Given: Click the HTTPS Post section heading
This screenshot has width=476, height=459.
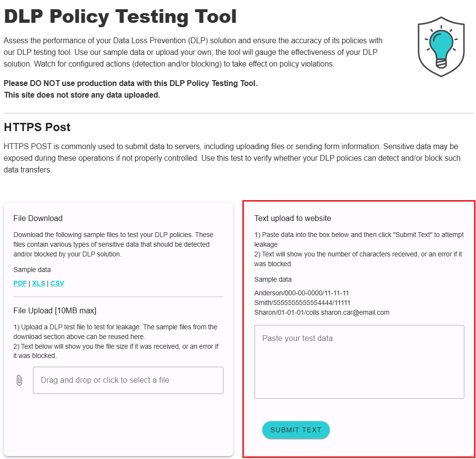Looking at the screenshot, I should pos(37,127).
